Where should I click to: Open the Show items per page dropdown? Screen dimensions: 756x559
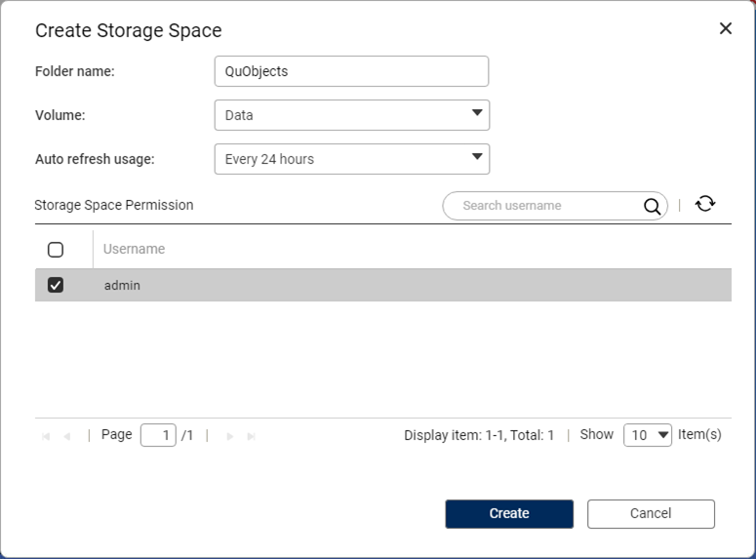coord(648,435)
